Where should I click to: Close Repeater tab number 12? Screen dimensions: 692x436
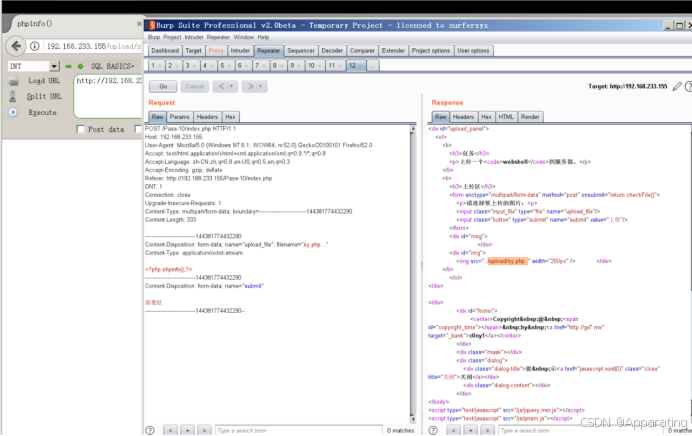coord(361,66)
